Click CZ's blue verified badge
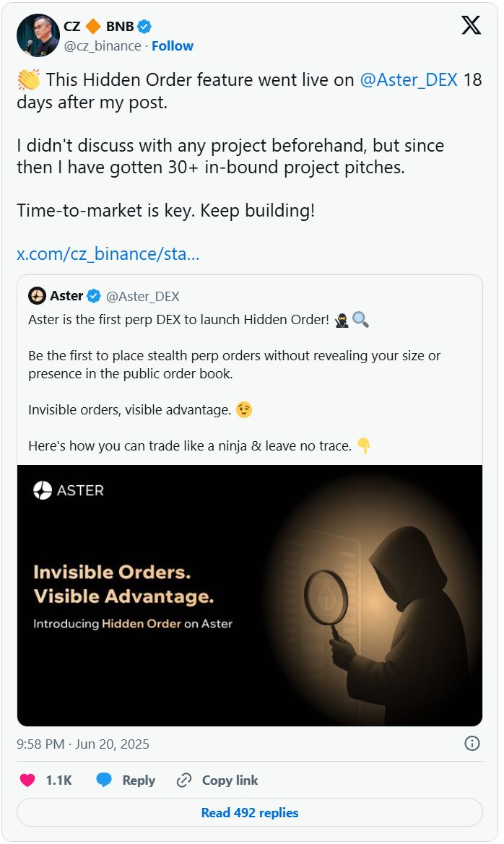The height and width of the screenshot is (844, 504). coord(144,27)
